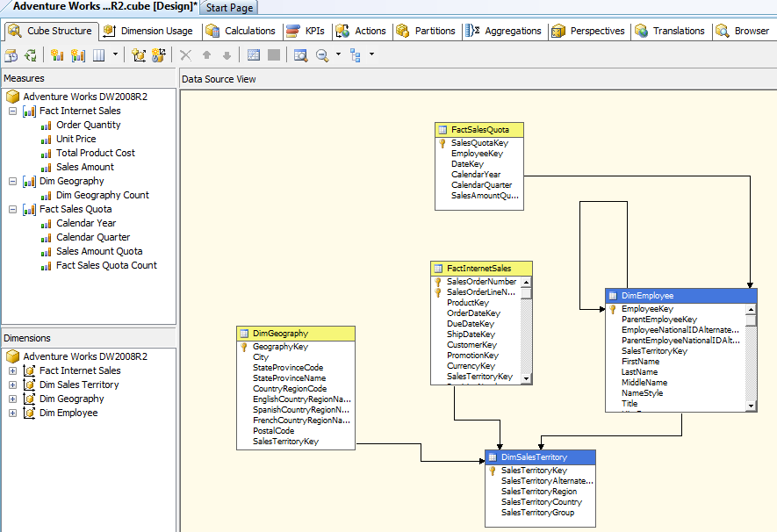
Task: Select the Dim Geography Count measure
Action: point(102,195)
